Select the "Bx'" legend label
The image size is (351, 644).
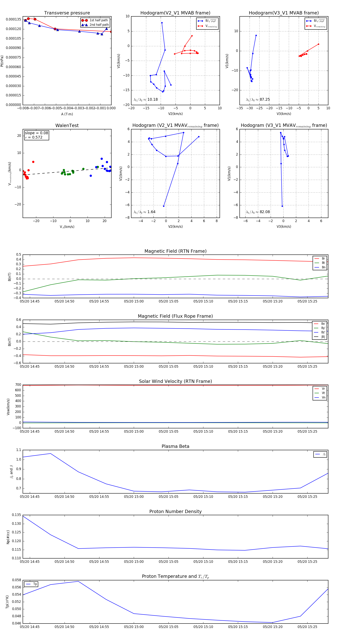coord(323,324)
